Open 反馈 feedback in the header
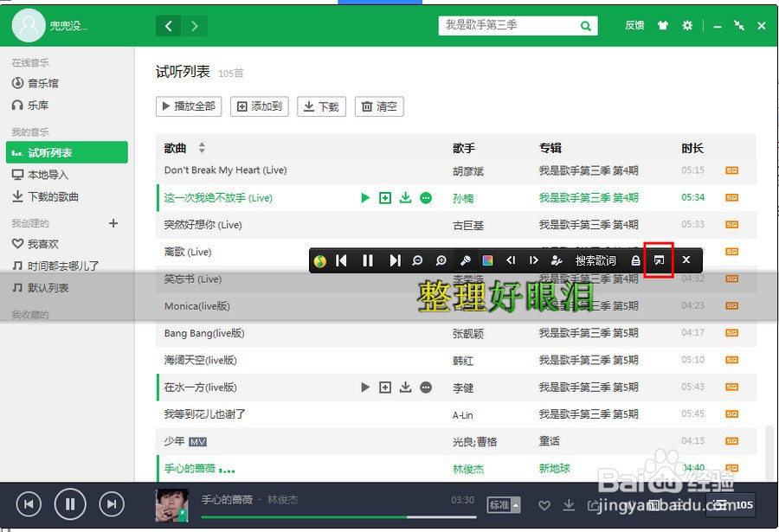This screenshot has height=532, width=779. coord(634,25)
